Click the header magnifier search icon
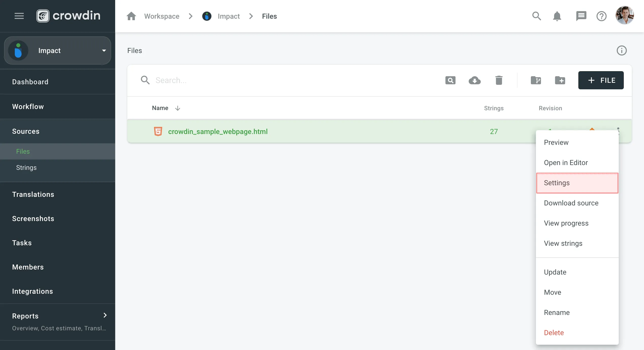This screenshot has width=644, height=350. pyautogui.click(x=536, y=16)
